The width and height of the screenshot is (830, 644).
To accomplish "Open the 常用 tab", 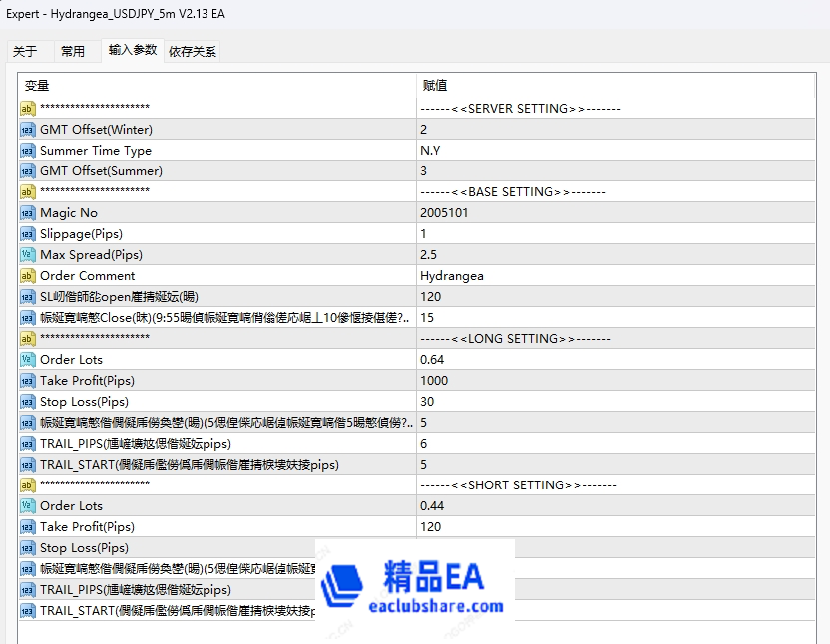I will coord(73,51).
